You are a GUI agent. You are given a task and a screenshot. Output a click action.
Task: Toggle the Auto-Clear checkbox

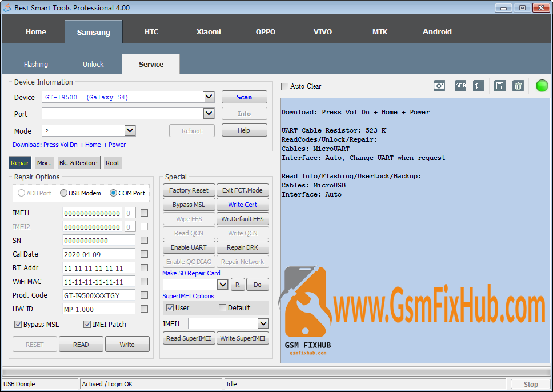284,86
